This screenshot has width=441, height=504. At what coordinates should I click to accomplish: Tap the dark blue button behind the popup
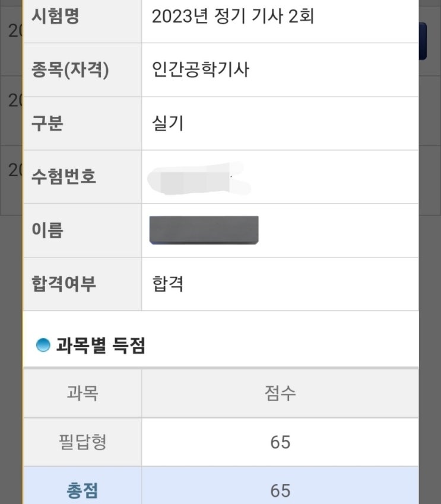[423, 42]
